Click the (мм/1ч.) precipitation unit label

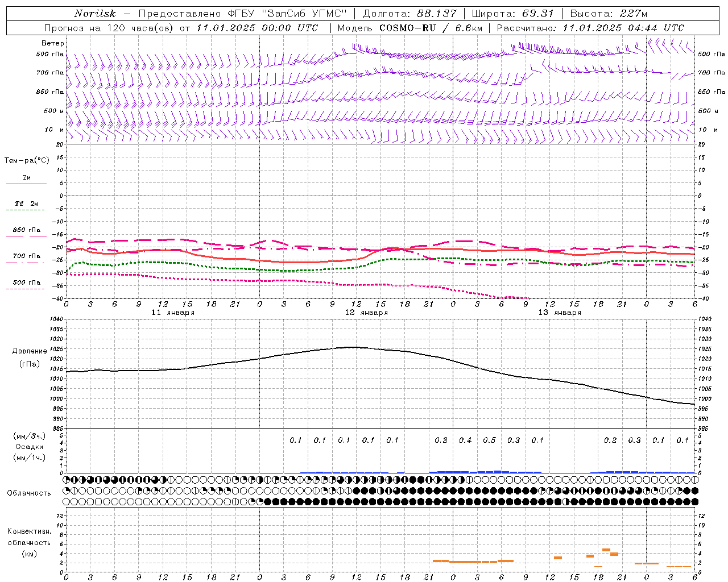(x=29, y=458)
